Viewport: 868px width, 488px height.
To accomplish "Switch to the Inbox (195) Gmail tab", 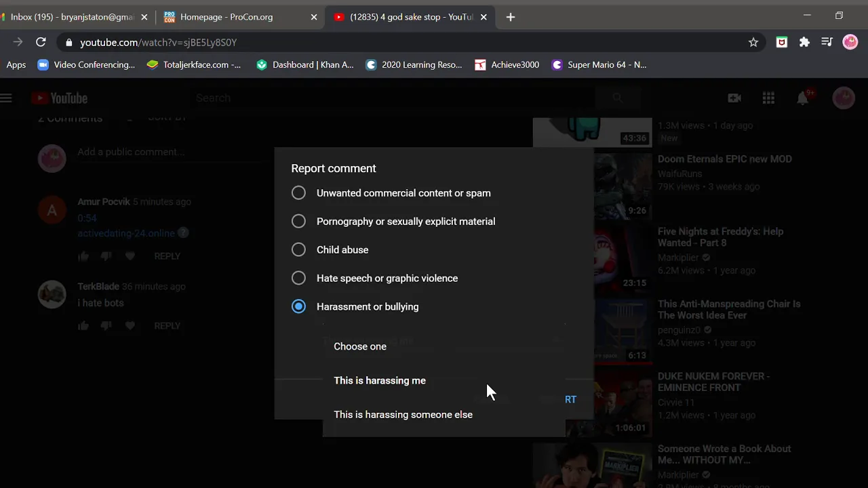I will (x=73, y=17).
